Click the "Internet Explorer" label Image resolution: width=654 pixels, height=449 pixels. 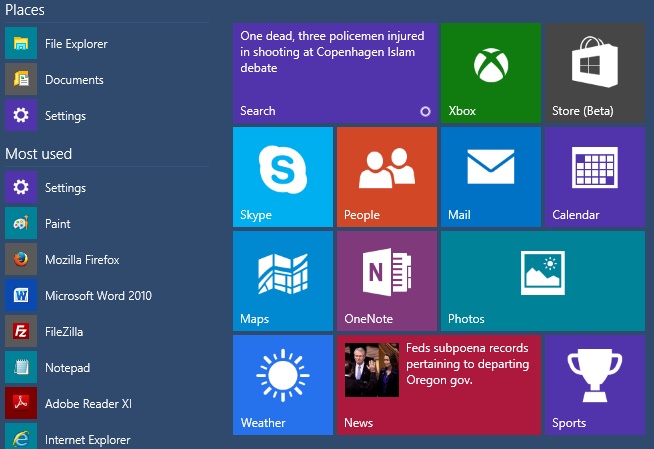coord(88,439)
